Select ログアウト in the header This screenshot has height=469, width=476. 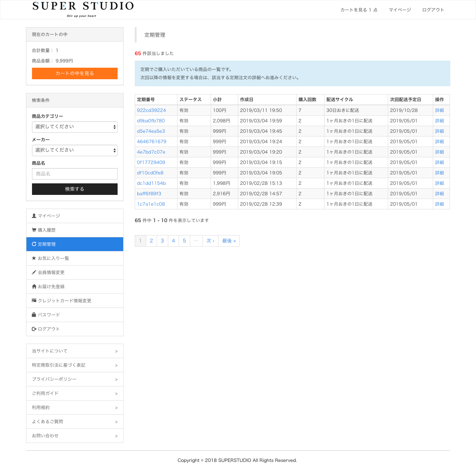click(433, 10)
